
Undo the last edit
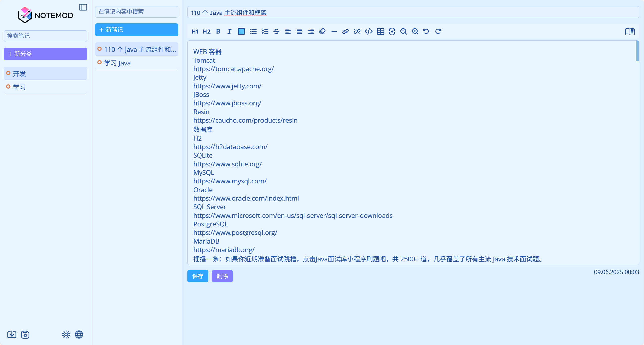tap(426, 31)
